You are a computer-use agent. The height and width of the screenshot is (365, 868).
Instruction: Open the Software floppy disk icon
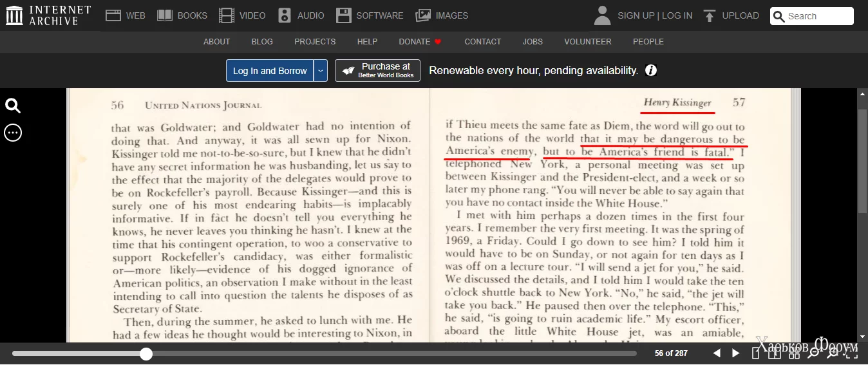click(344, 15)
